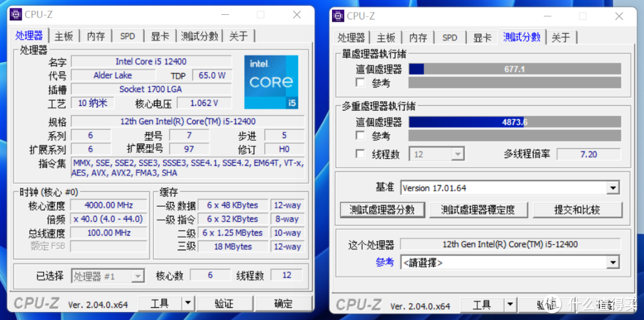Select 測試分數 tab in right window
The width and height of the screenshot is (644, 320).
pos(522,37)
